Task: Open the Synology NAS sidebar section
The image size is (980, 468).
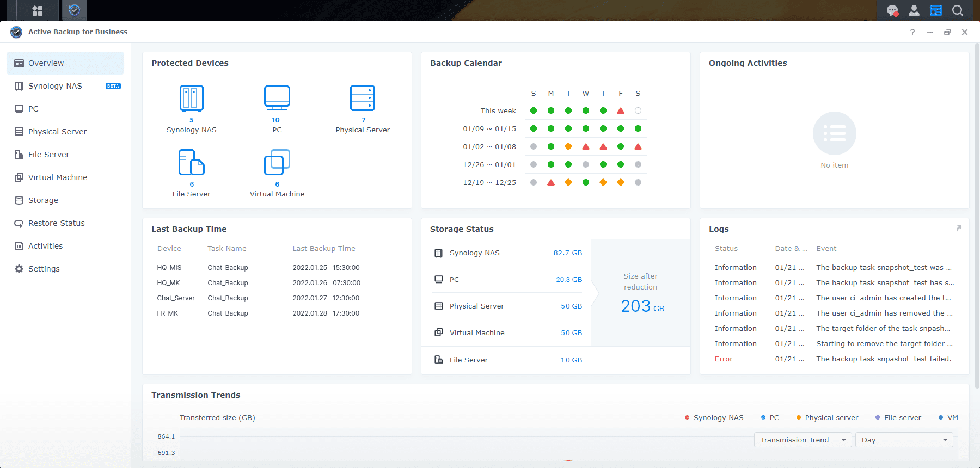Action: (x=65, y=86)
